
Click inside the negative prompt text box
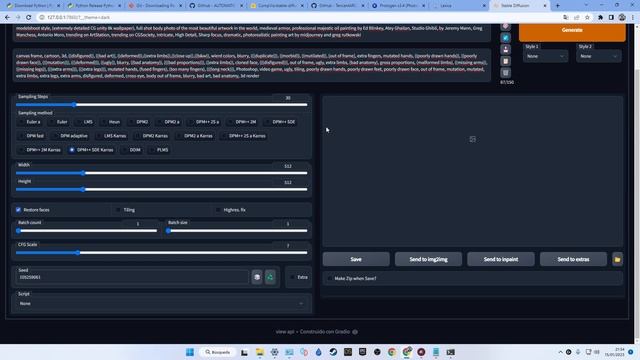tap(251, 66)
